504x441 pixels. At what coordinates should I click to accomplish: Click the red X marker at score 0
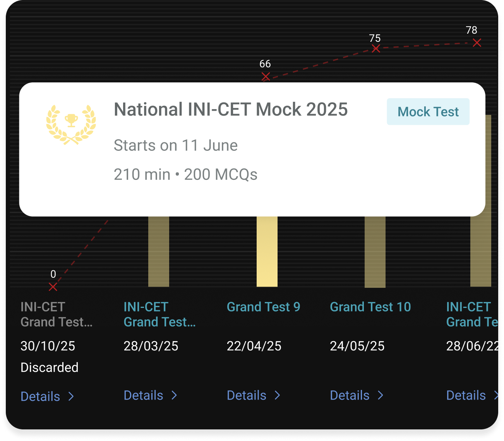(53, 287)
